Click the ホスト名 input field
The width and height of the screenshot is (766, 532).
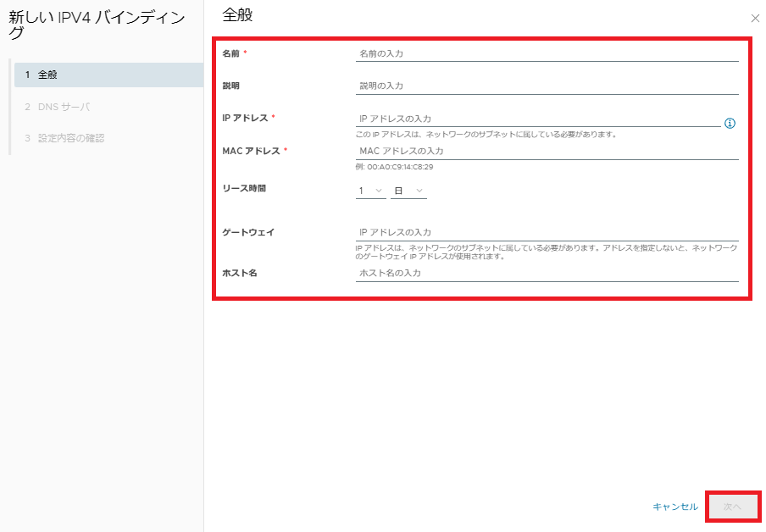pyautogui.click(x=547, y=274)
